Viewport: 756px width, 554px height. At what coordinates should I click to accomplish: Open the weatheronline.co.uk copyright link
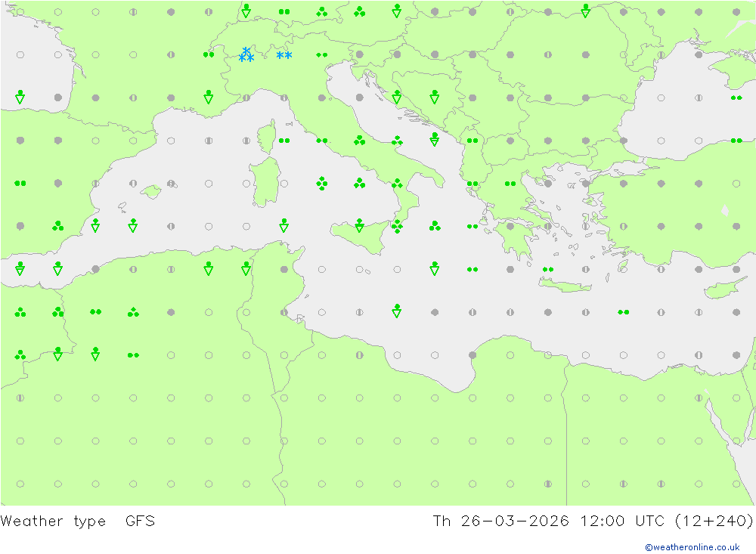pyautogui.click(x=692, y=546)
